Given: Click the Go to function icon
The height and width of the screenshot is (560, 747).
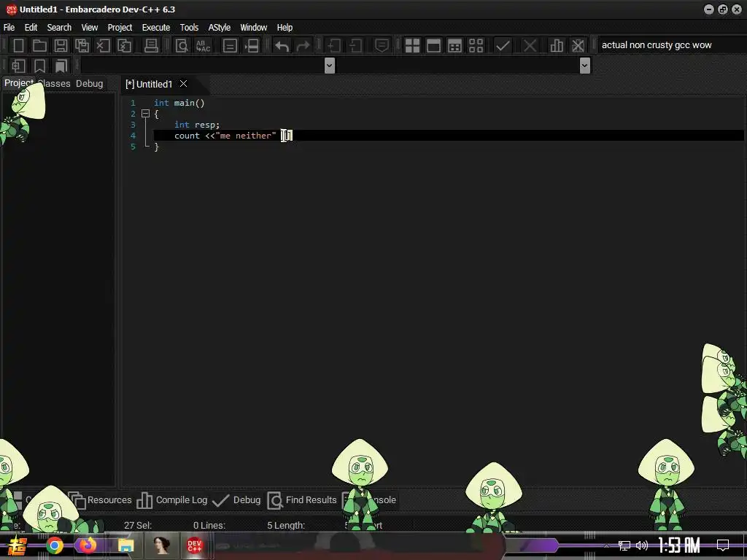Looking at the screenshot, I should pos(230,46).
